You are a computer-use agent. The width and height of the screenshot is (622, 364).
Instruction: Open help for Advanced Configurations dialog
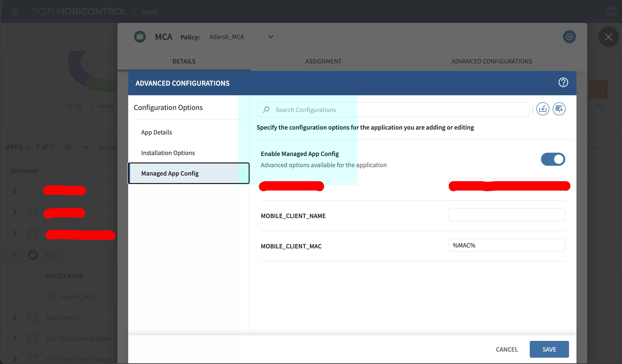coord(563,82)
